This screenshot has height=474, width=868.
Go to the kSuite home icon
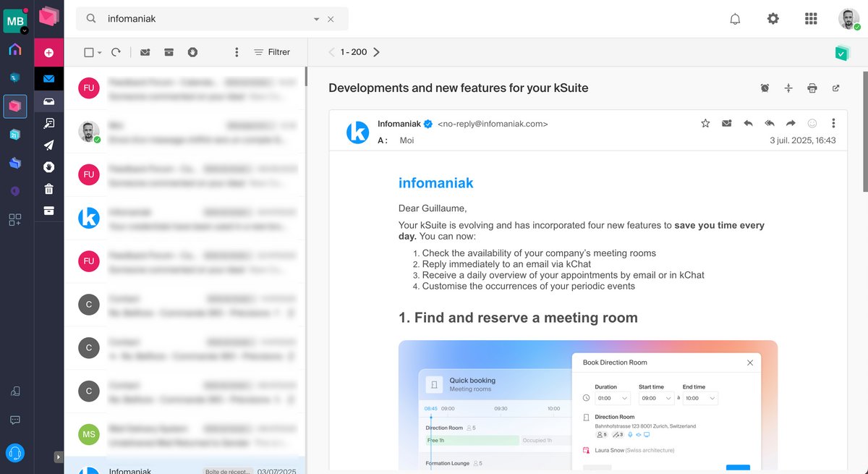click(x=15, y=50)
